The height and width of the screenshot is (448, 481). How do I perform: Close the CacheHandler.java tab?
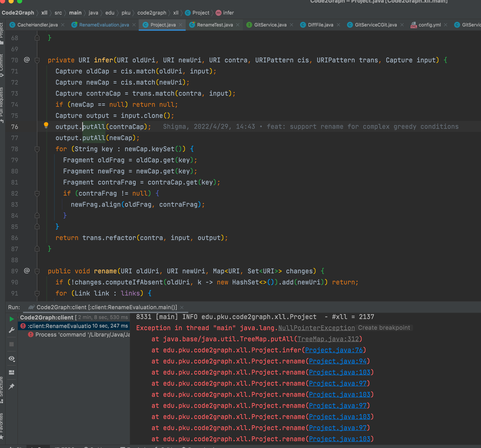click(63, 25)
